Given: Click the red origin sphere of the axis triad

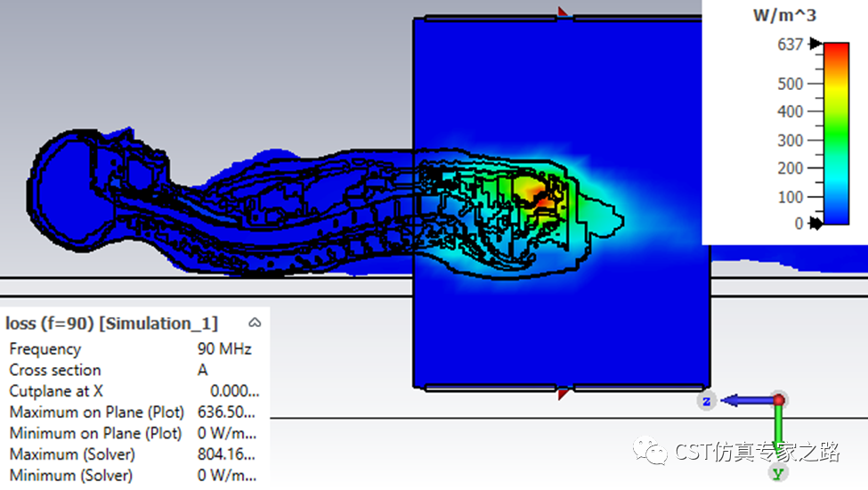Looking at the screenshot, I should pos(779,399).
